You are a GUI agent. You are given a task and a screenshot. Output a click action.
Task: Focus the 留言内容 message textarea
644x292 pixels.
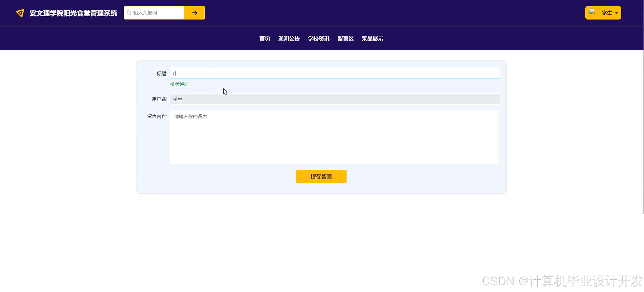(334, 137)
